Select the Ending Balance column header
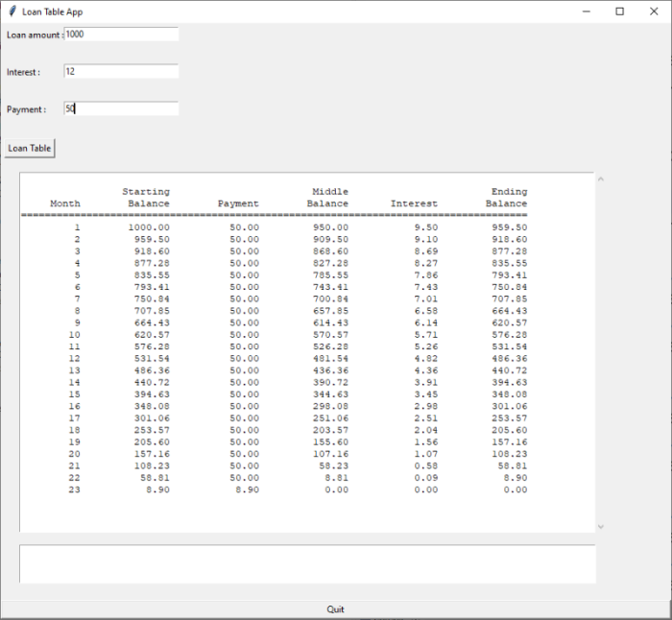The width and height of the screenshot is (672, 620). pyautogui.click(x=507, y=198)
